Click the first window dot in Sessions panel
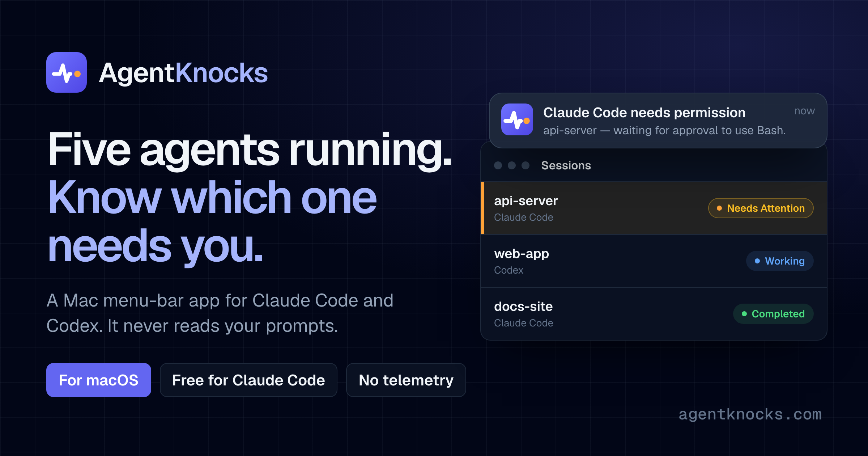Image resolution: width=868 pixels, height=456 pixels. coord(498,165)
